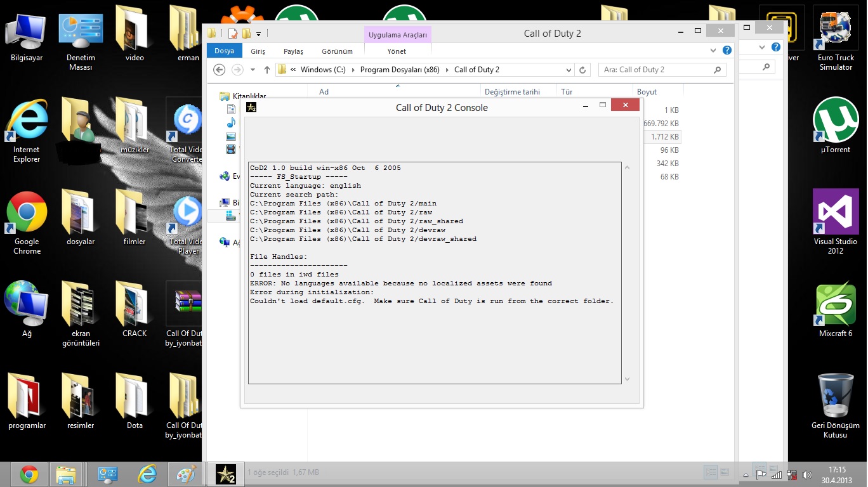Click the Explorer help question mark icon
The width and height of the screenshot is (868, 487).
[727, 51]
